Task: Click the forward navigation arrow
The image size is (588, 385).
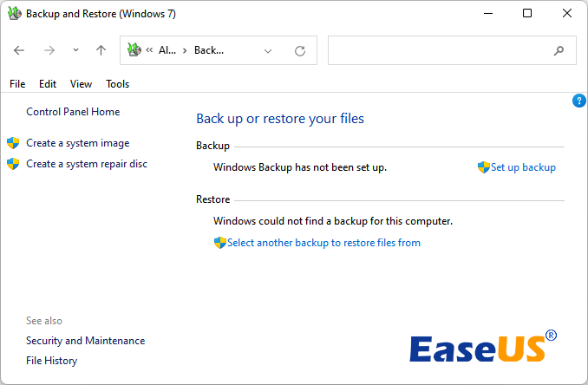Action: [x=49, y=50]
